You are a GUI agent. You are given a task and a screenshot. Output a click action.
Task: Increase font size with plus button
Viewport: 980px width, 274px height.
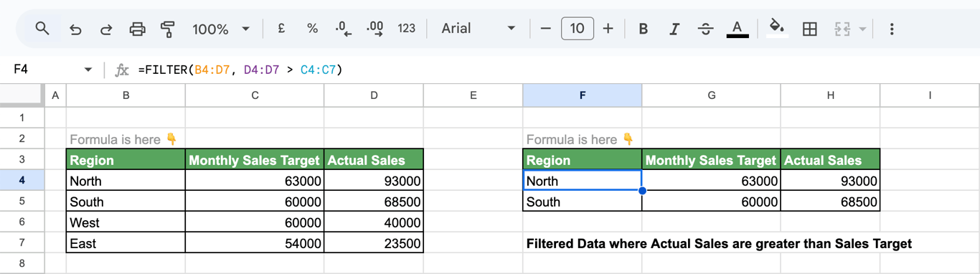click(608, 29)
